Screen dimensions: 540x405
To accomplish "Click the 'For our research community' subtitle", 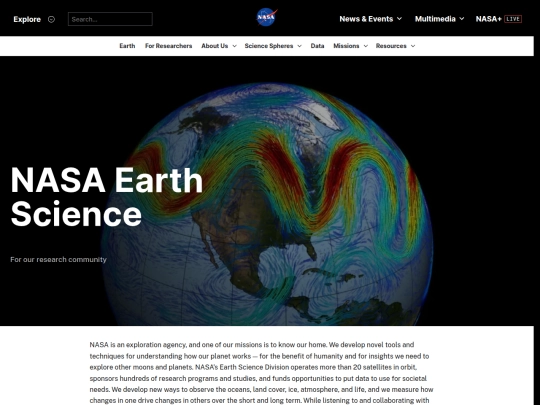I will pyautogui.click(x=59, y=259).
